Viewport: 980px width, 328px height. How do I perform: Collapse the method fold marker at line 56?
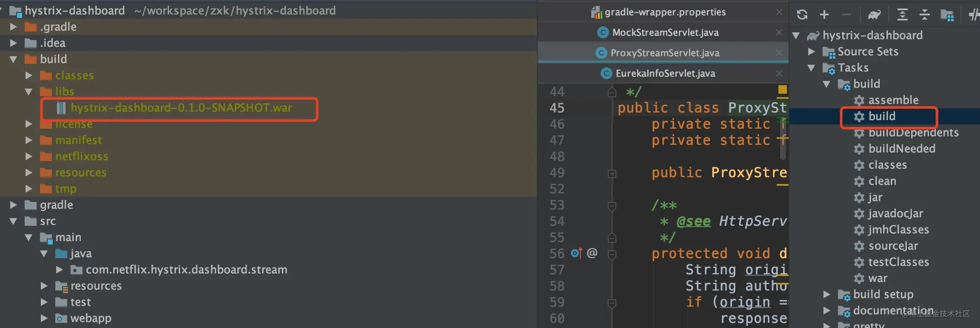[x=612, y=255]
